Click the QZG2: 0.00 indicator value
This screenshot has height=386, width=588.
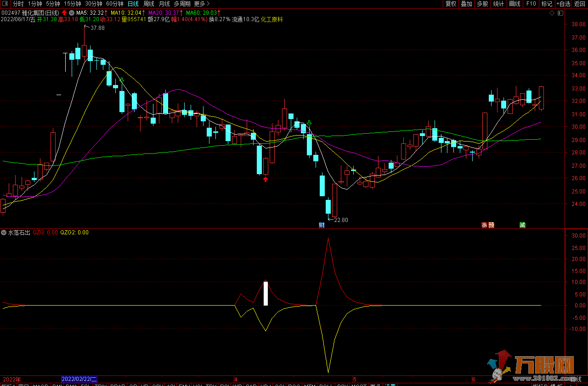pyautogui.click(x=74, y=233)
